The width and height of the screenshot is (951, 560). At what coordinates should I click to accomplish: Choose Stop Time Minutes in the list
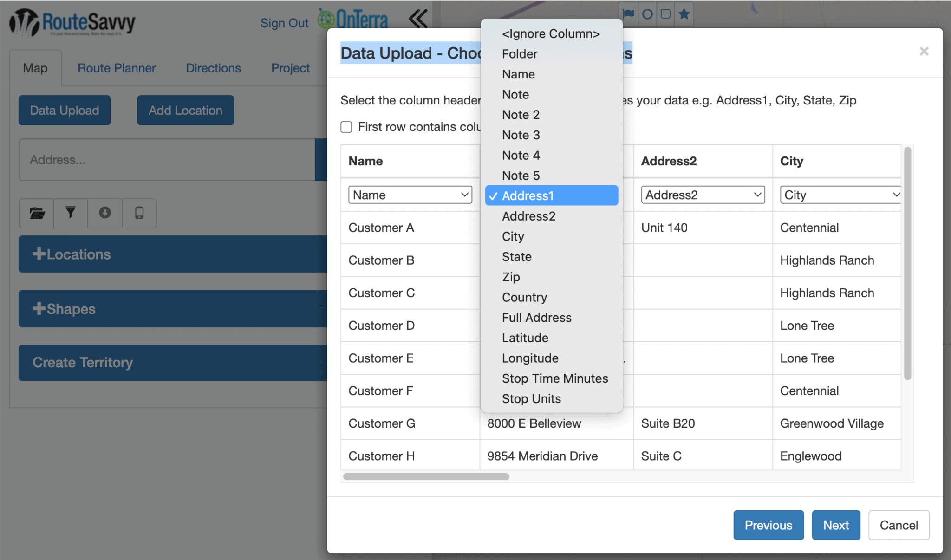coord(551,378)
